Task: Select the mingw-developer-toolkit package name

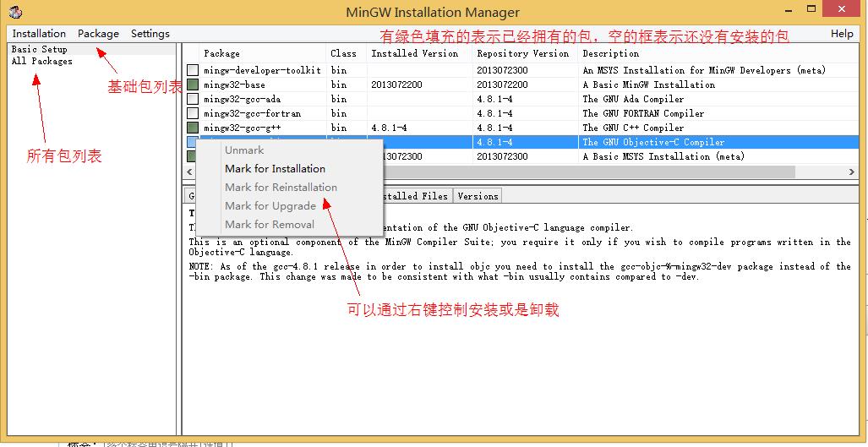Action: pyautogui.click(x=262, y=70)
